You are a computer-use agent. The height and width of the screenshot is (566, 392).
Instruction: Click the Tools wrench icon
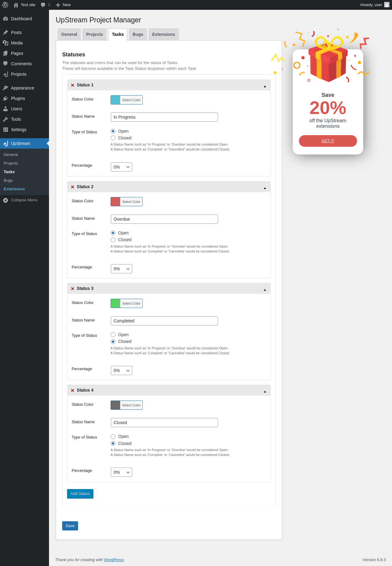[x=6, y=119]
